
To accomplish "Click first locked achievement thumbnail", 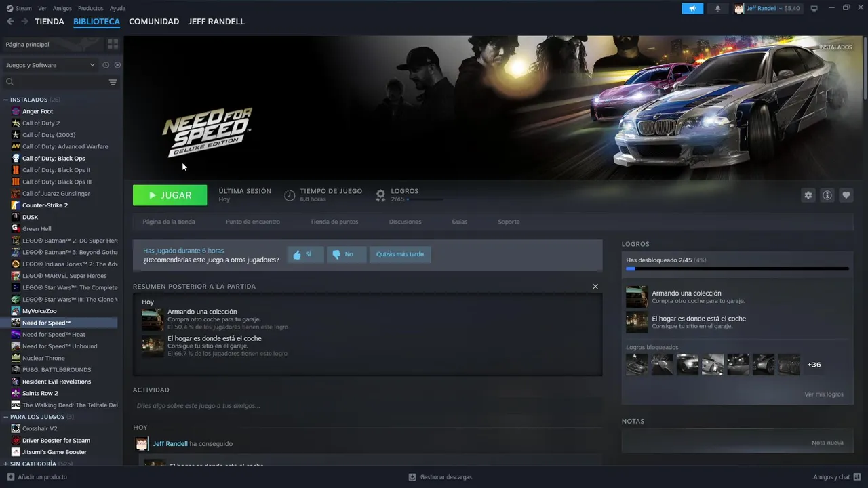I will click(637, 365).
